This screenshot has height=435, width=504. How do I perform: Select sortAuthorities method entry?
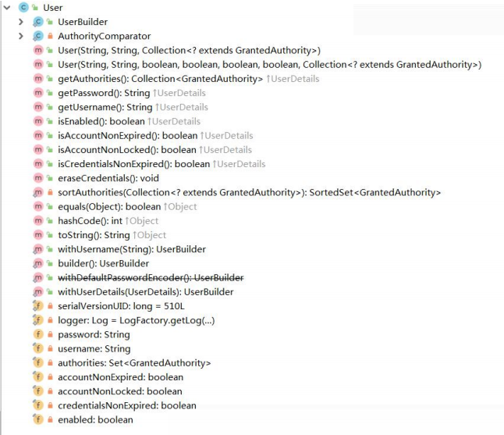point(249,192)
